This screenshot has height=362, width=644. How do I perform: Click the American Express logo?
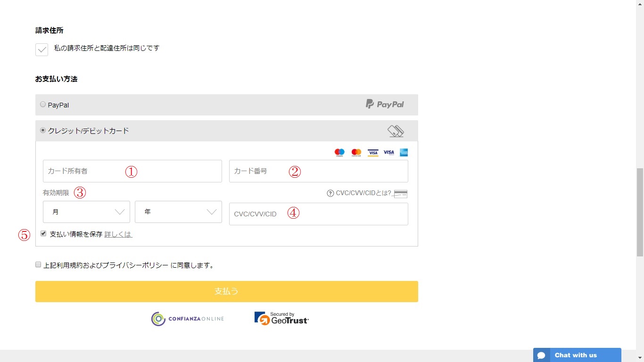click(x=404, y=152)
